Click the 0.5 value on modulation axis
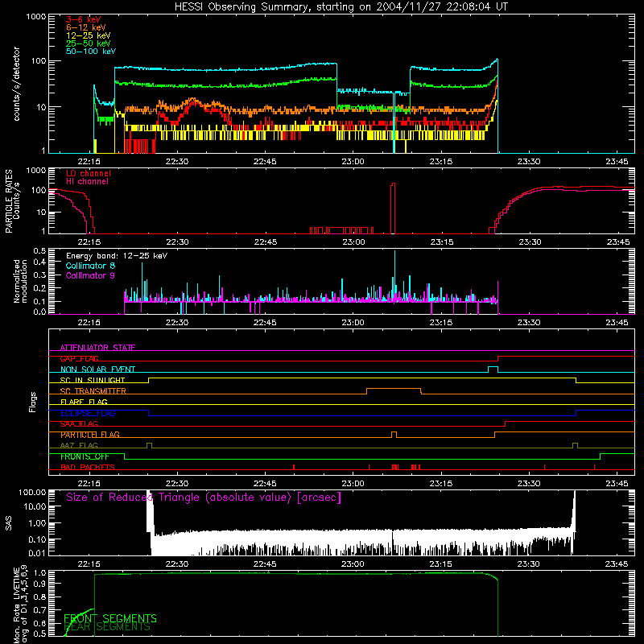This screenshot has height=644, width=644. (39, 250)
